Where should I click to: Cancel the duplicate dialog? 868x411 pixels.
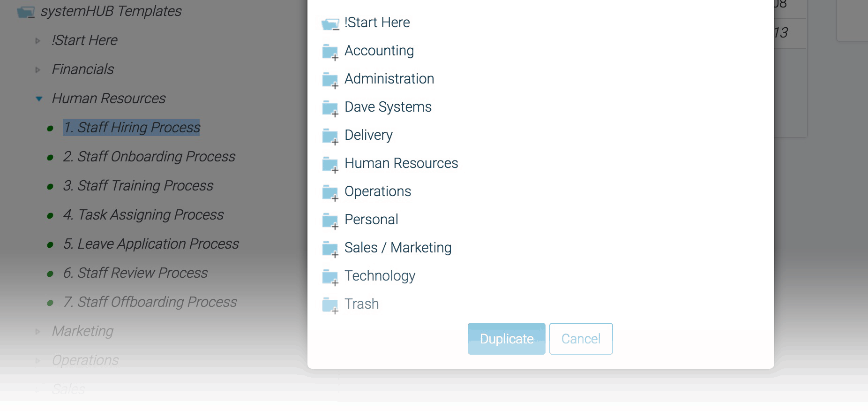581,339
